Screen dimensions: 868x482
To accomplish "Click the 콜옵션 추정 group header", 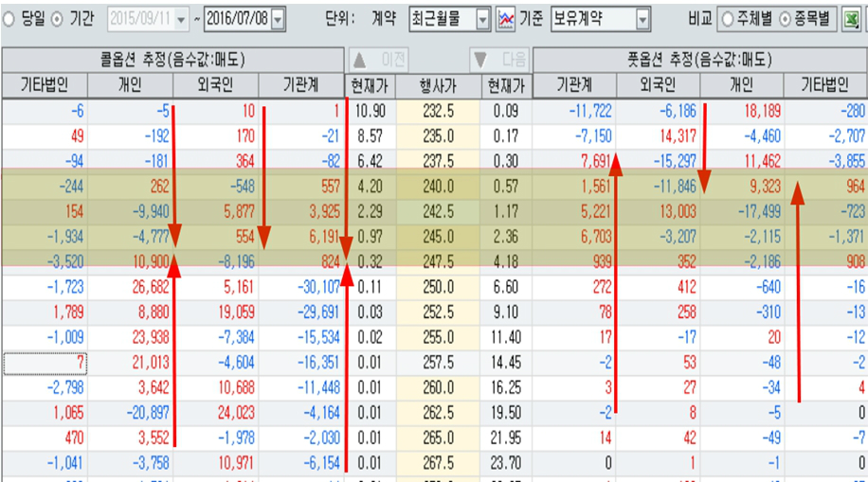I will (172, 59).
